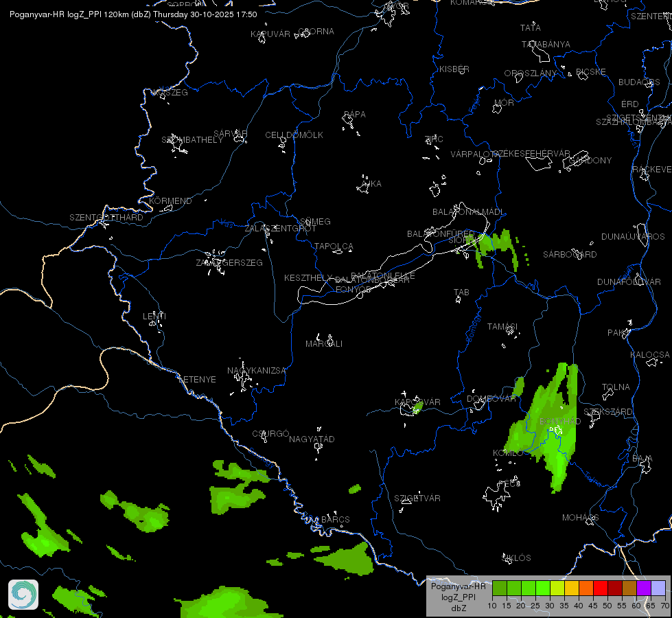Image resolution: width=672 pixels, height=618 pixels.
Task: Click the MÓR town label
Action: (x=504, y=103)
